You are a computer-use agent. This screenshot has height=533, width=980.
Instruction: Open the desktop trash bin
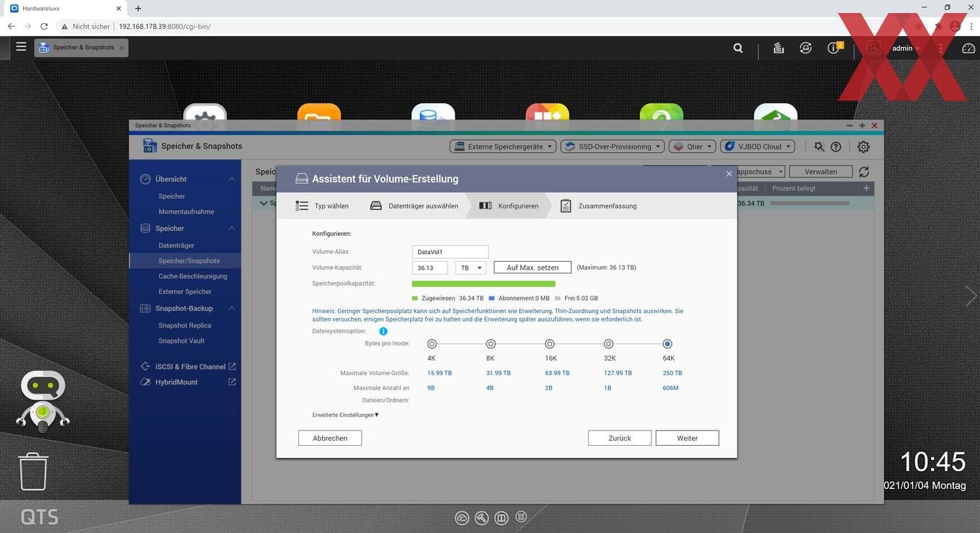33,471
